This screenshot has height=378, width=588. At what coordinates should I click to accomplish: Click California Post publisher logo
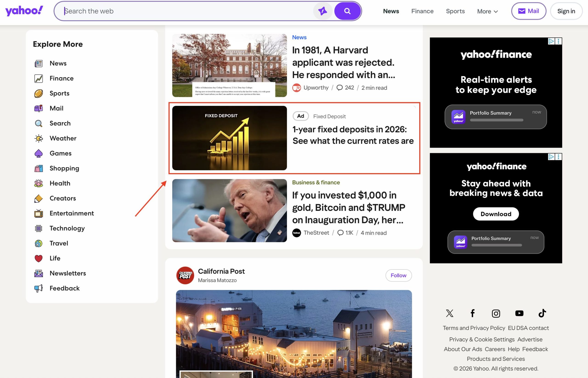point(185,275)
